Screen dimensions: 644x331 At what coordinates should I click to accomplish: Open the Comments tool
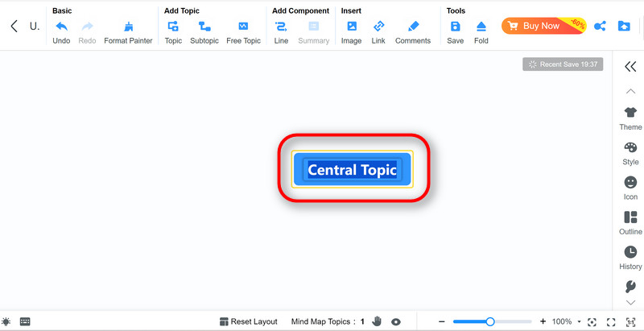pos(413,27)
